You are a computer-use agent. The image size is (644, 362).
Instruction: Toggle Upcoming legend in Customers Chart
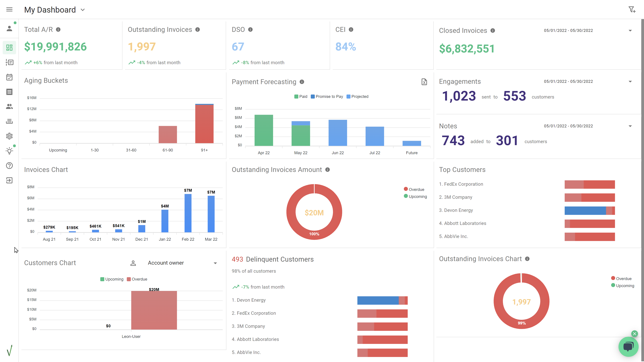click(112, 279)
